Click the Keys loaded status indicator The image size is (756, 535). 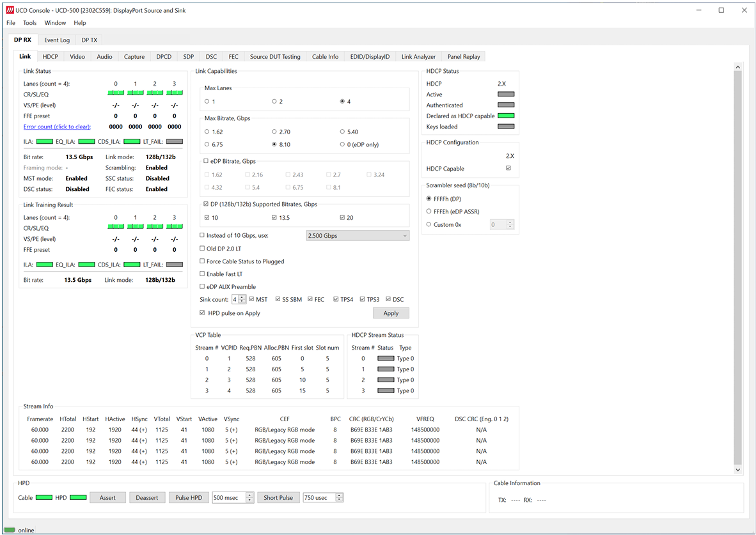click(506, 127)
